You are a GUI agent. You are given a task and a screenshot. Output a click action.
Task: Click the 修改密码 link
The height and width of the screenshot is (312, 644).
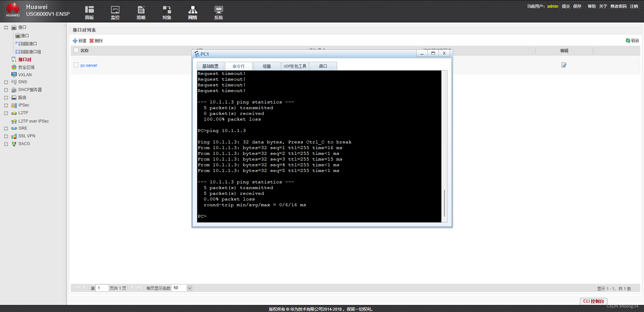click(x=619, y=6)
